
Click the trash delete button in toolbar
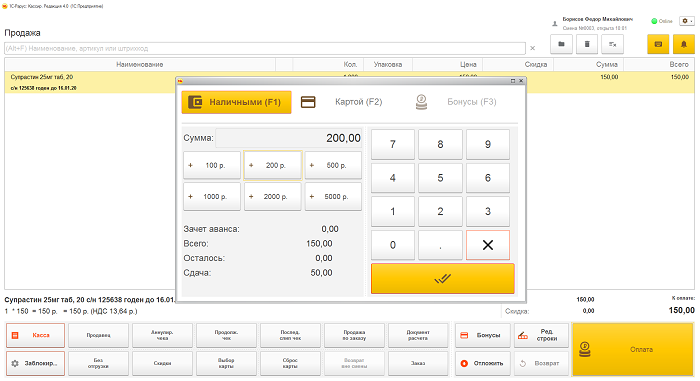(587, 44)
